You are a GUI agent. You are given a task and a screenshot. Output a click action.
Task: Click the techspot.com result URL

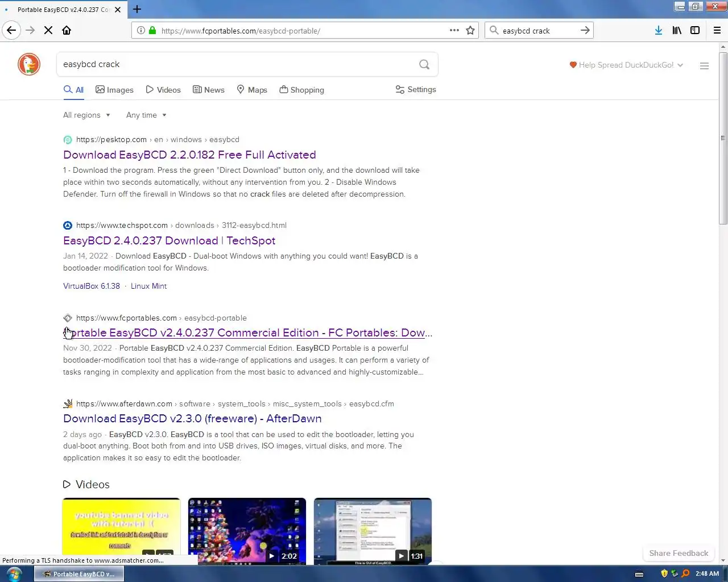181,225
